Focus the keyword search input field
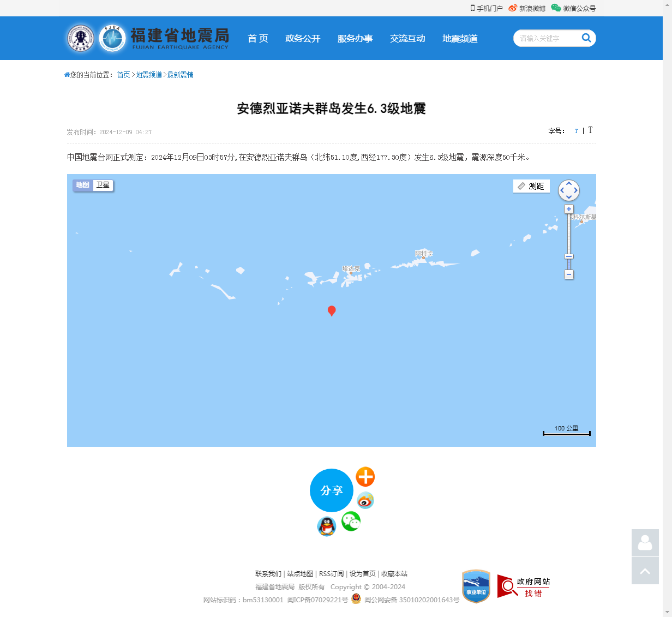The width and height of the screenshot is (672, 617). point(547,38)
